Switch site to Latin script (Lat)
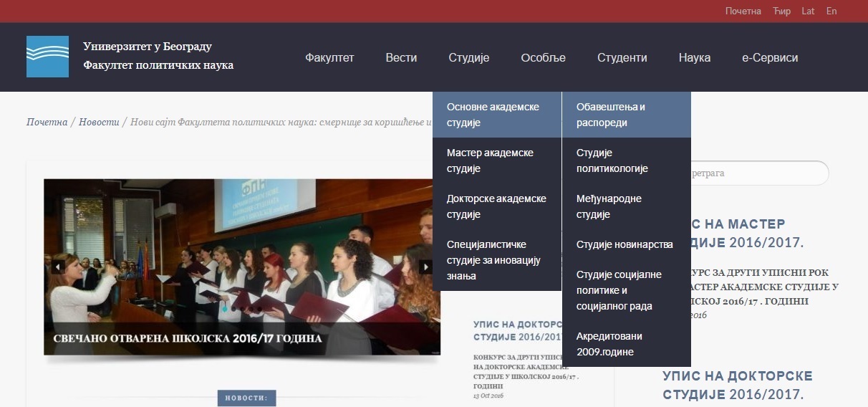The width and height of the screenshot is (868, 407). (x=808, y=11)
